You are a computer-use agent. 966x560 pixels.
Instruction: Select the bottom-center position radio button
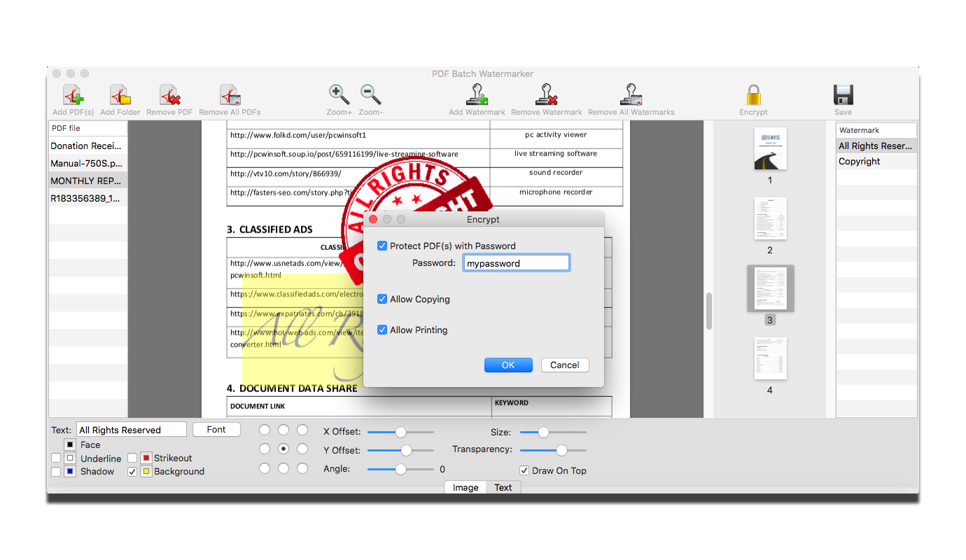283,468
